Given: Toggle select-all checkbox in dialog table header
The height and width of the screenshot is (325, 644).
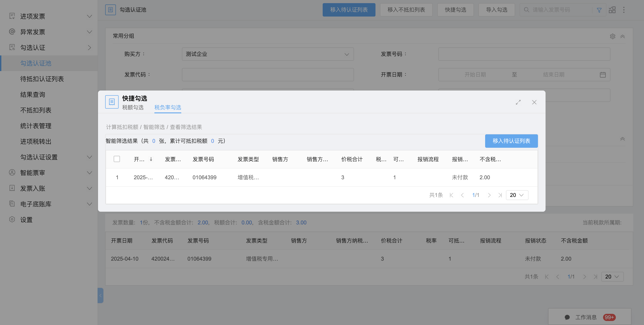Looking at the screenshot, I should 117,159.
